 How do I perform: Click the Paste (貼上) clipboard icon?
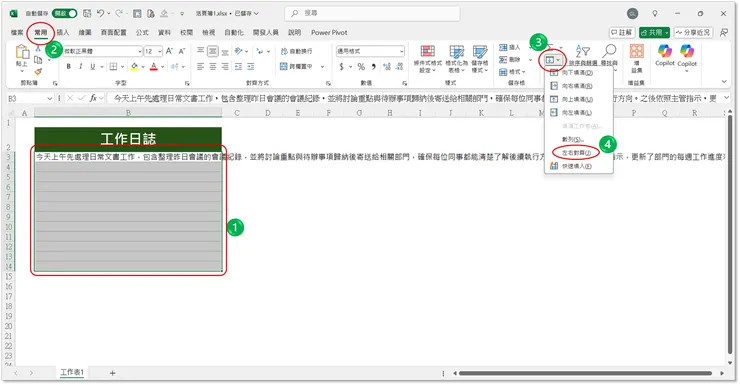[x=22, y=52]
